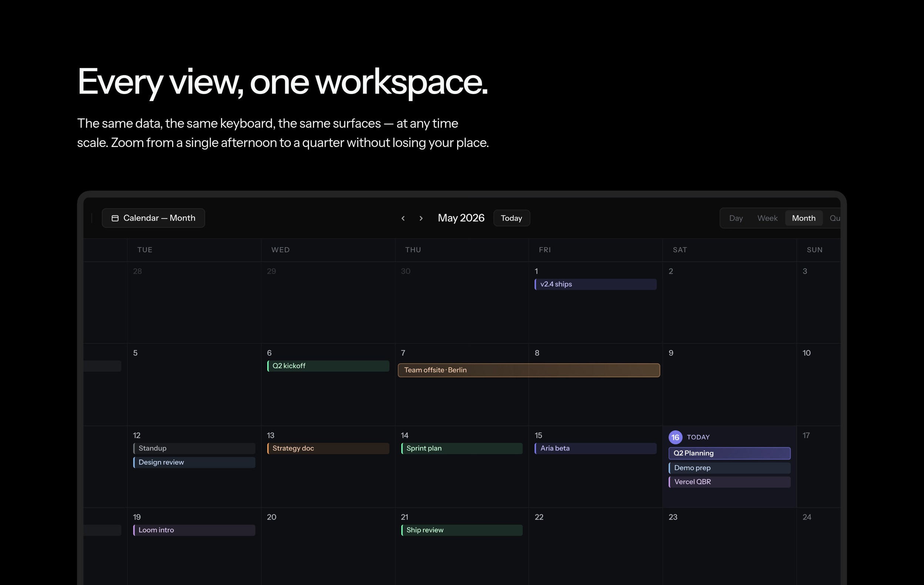Viewport: 924px width, 585px height.
Task: Click the SAT column header
Action: click(x=680, y=250)
